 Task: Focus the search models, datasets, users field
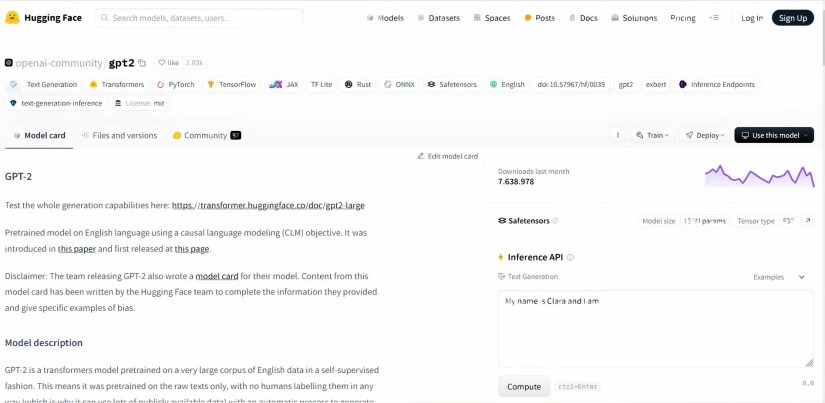click(x=199, y=18)
